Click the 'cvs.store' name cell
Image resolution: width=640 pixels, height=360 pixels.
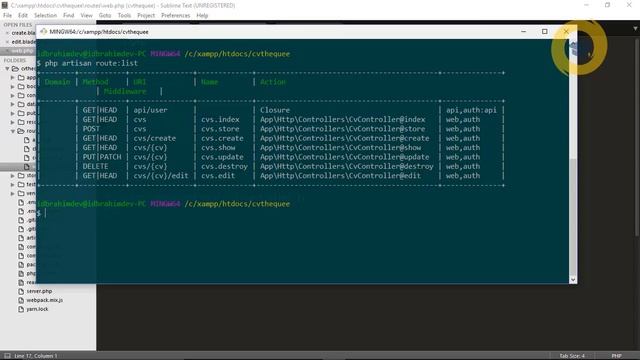(x=220, y=129)
